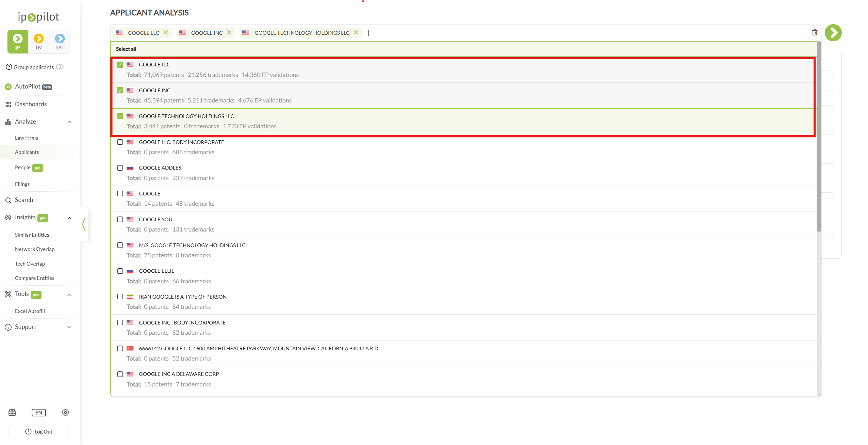Open Dashboards in the sidebar

coord(31,104)
